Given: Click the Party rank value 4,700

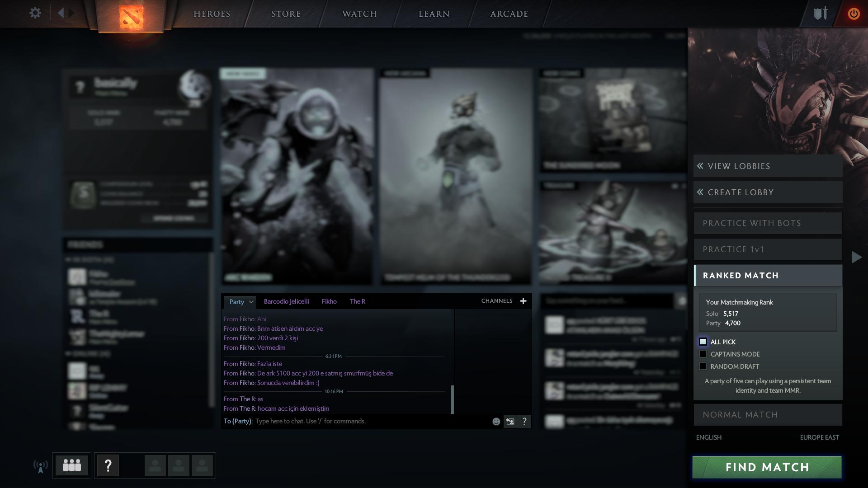Looking at the screenshot, I should pyautogui.click(x=733, y=323).
